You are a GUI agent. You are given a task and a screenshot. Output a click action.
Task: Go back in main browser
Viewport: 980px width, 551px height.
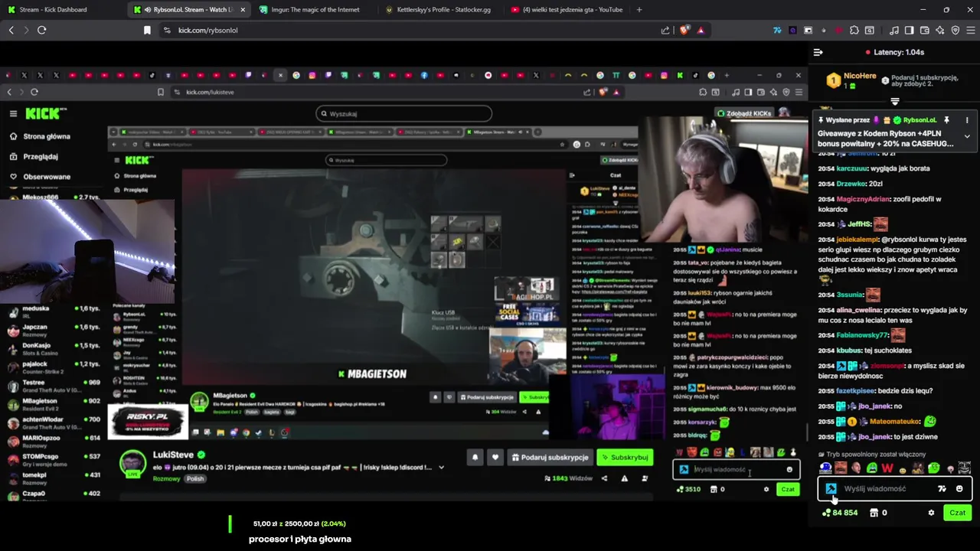(11, 30)
